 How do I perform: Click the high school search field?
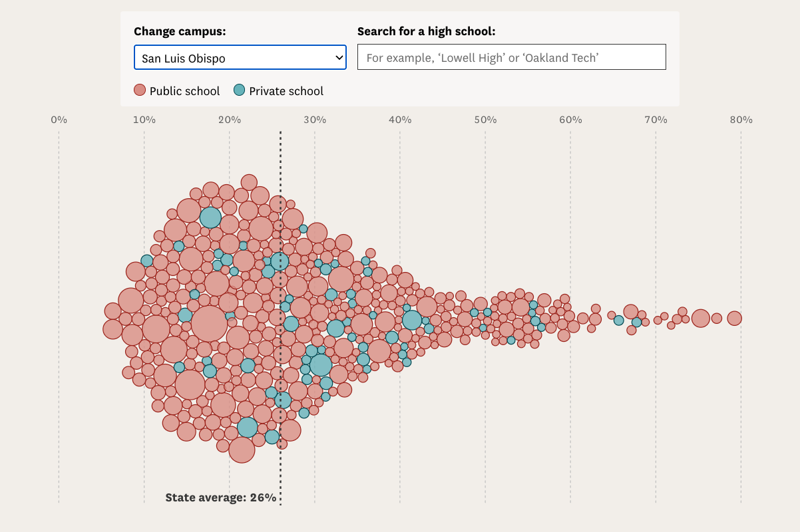pos(511,57)
